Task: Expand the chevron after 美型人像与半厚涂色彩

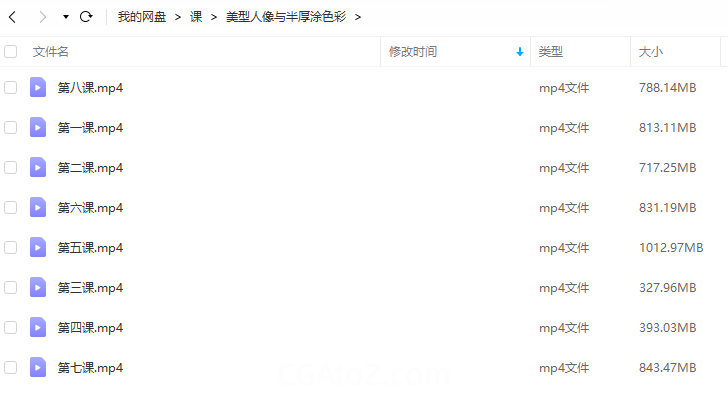Action: click(x=358, y=17)
